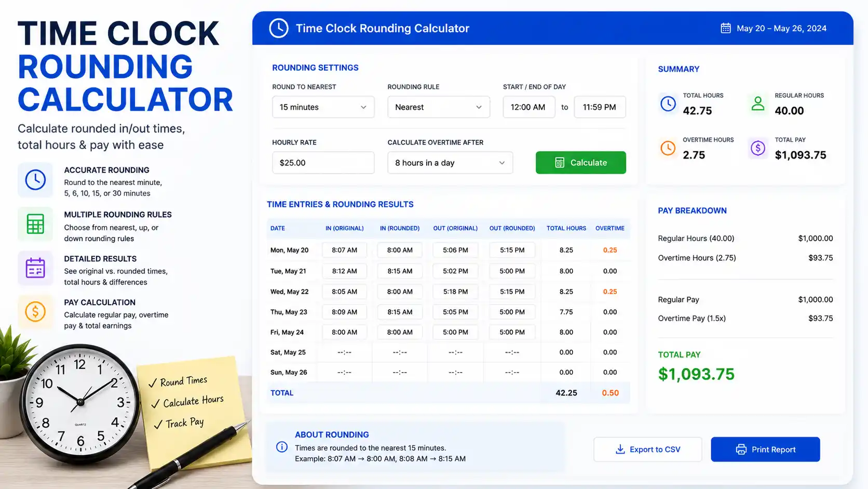This screenshot has width=868, height=489.
Task: Click the 42.25 total hours sum
Action: coord(566,393)
